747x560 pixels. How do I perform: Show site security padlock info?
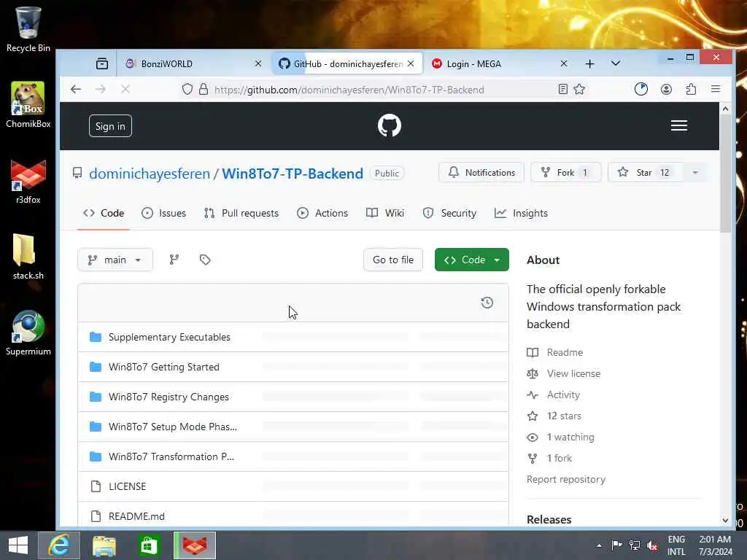coord(204,90)
